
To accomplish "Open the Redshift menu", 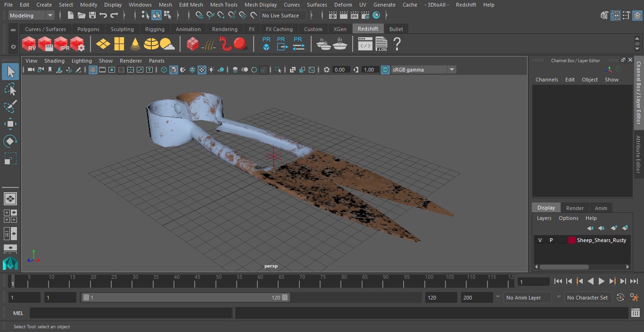I will click(466, 5).
